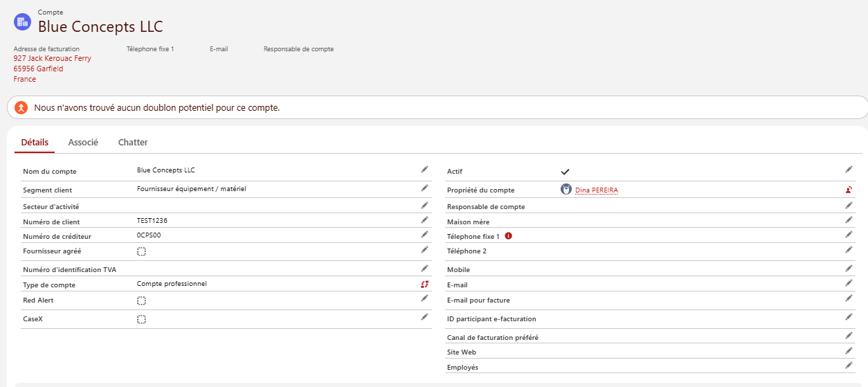Edit Téléphone 2 pencil icon
This screenshot has height=387, width=868.
[x=849, y=249]
